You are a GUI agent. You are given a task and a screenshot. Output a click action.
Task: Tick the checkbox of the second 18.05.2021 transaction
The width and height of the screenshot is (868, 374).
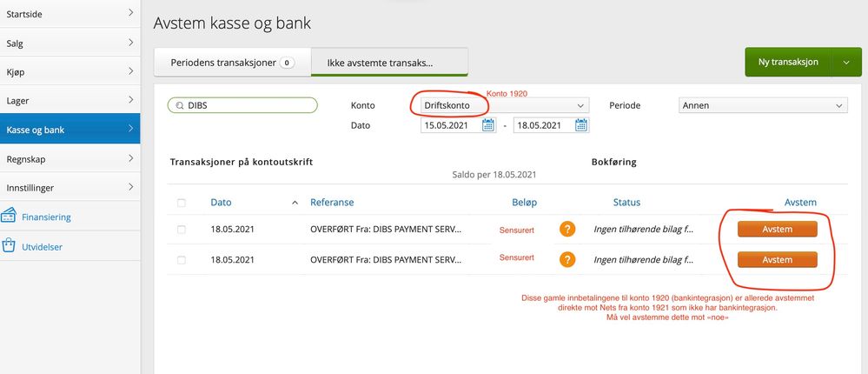(182, 260)
